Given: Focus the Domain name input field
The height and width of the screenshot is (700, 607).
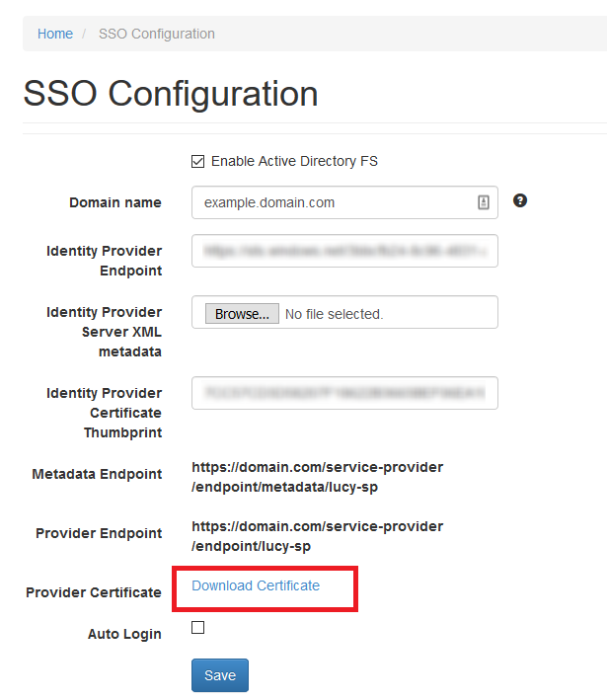Looking at the screenshot, I should click(344, 202).
